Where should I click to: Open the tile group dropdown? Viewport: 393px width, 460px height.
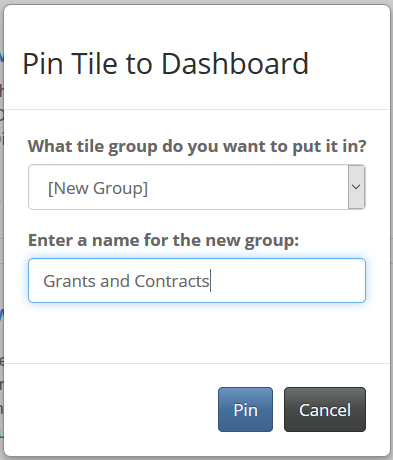(197, 187)
